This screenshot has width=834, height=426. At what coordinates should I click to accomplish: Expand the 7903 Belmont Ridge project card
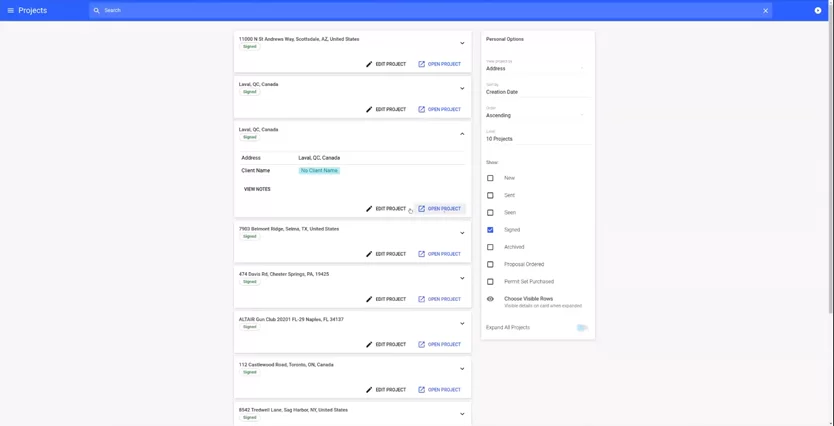(x=462, y=233)
